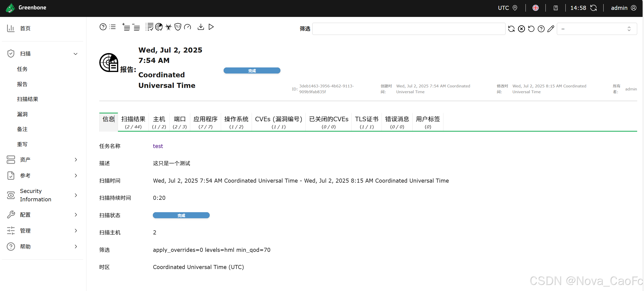This screenshot has width=644, height=291.
Task: Add report to assets plus-list icon
Action: [x=126, y=27]
